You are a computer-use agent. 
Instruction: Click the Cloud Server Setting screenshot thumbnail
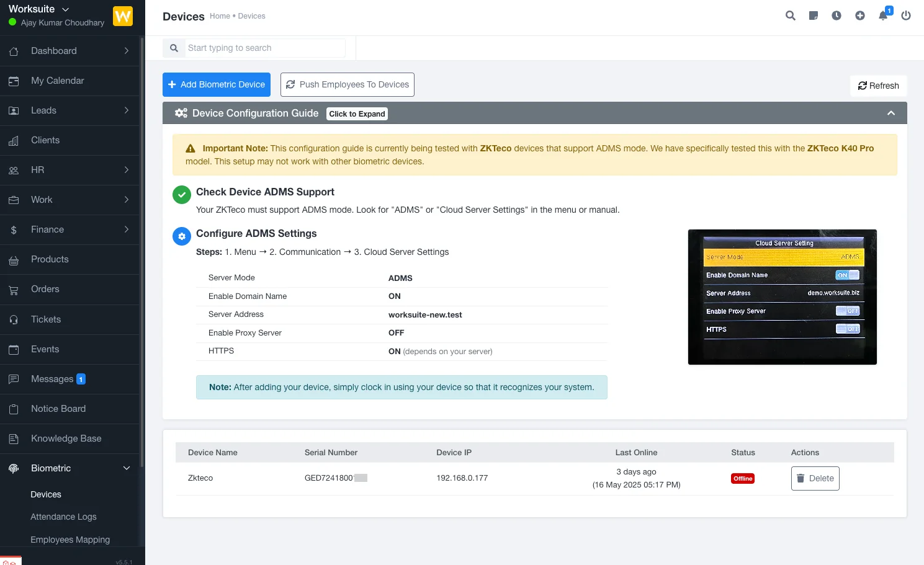click(782, 297)
